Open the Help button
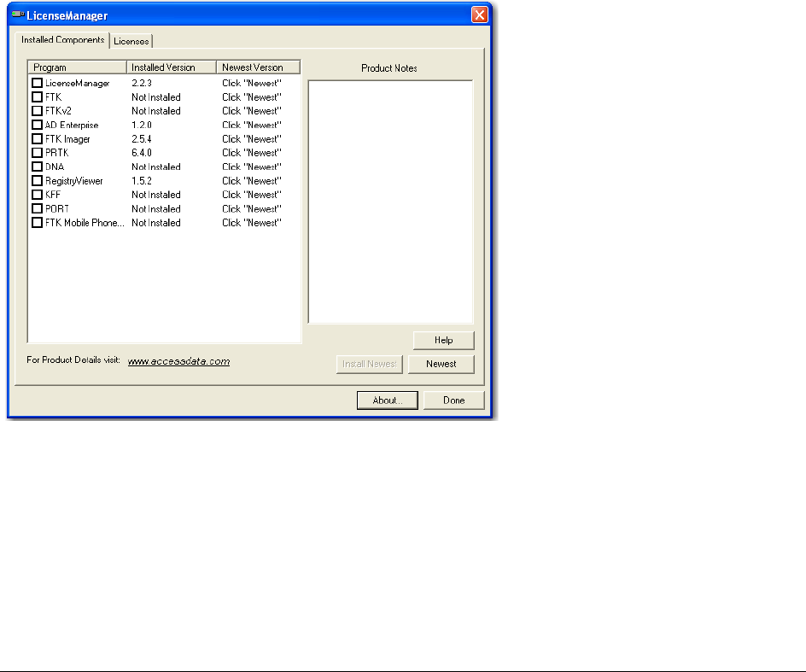 (444, 340)
